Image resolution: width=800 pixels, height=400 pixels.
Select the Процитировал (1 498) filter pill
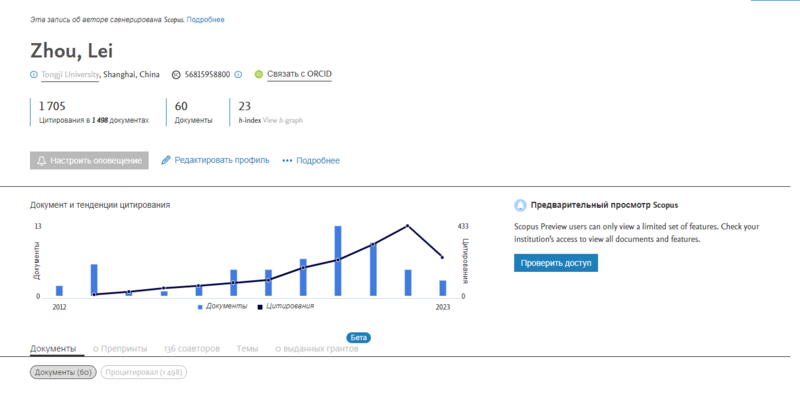[144, 372]
